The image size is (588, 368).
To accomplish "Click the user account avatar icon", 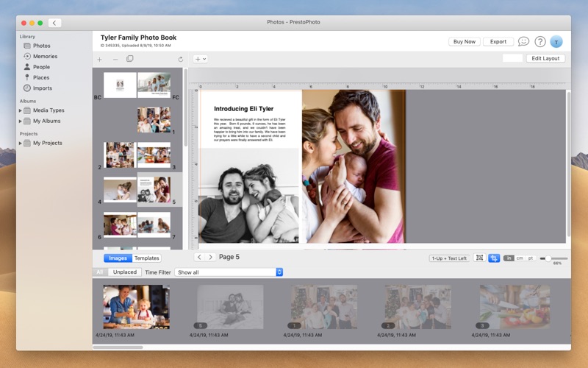I will coord(556,42).
